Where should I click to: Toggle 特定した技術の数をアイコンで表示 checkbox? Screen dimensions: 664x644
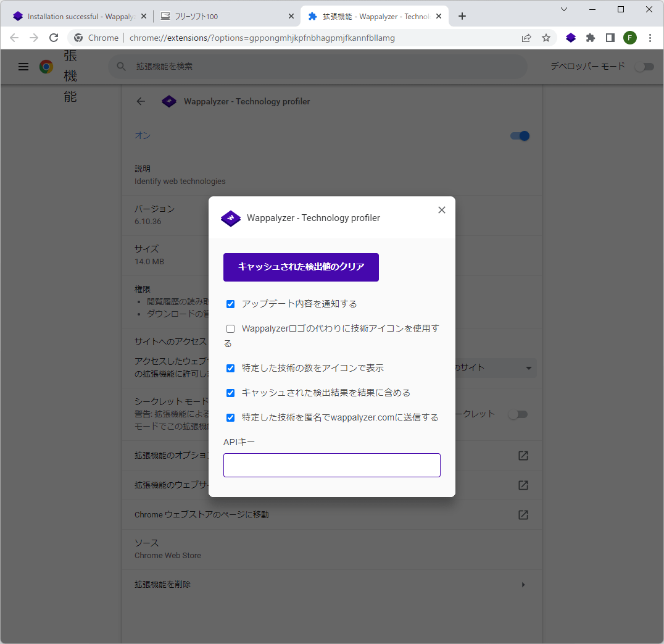click(x=230, y=368)
